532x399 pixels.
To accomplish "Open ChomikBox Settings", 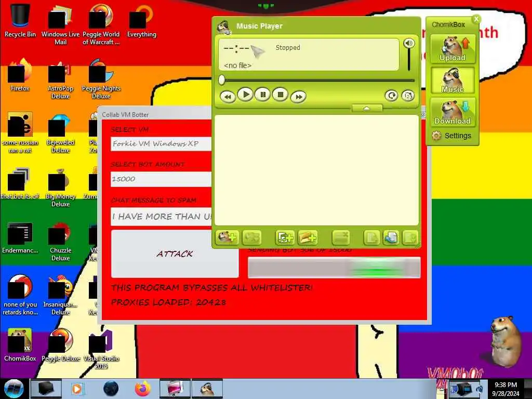I will coord(451,136).
